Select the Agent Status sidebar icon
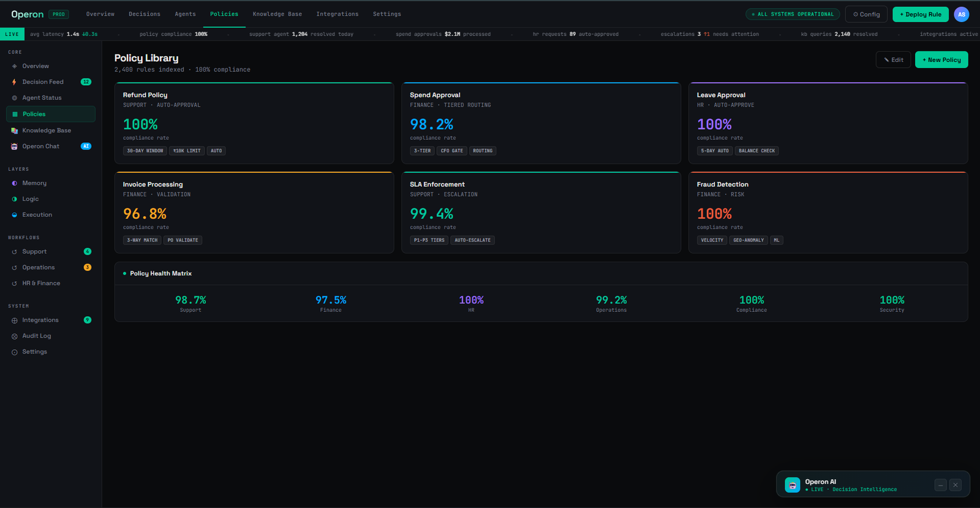The image size is (980, 508). point(14,98)
